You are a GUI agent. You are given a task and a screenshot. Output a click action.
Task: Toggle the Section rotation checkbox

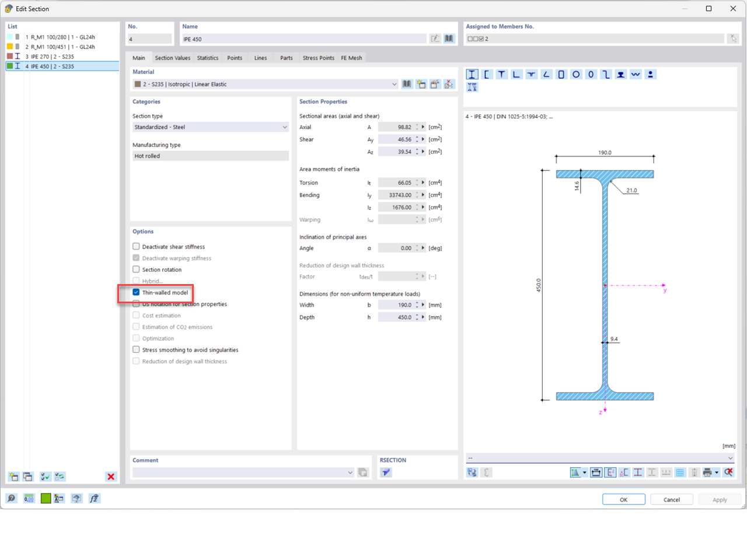(x=136, y=269)
